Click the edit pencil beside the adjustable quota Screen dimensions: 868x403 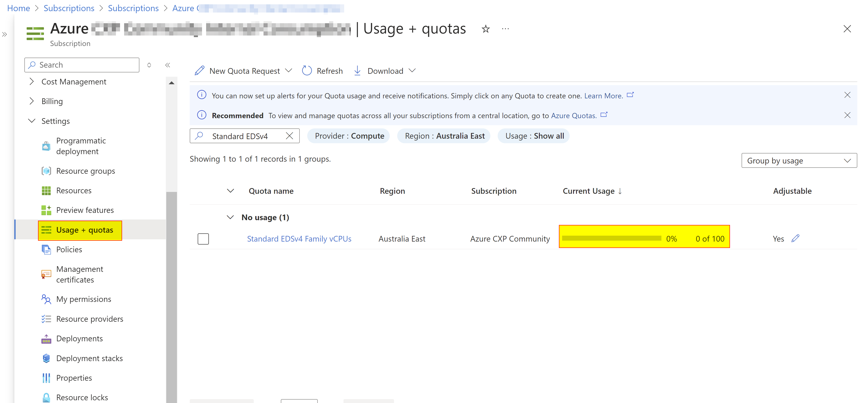796,238
